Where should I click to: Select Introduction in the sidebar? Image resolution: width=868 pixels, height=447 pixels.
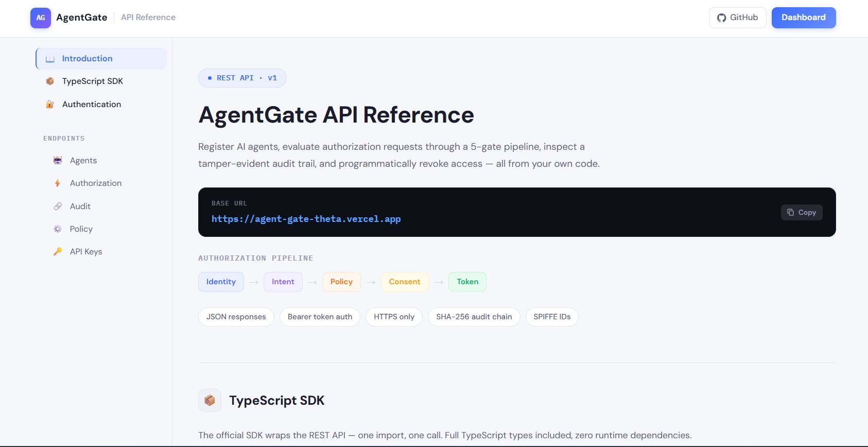pyautogui.click(x=101, y=59)
